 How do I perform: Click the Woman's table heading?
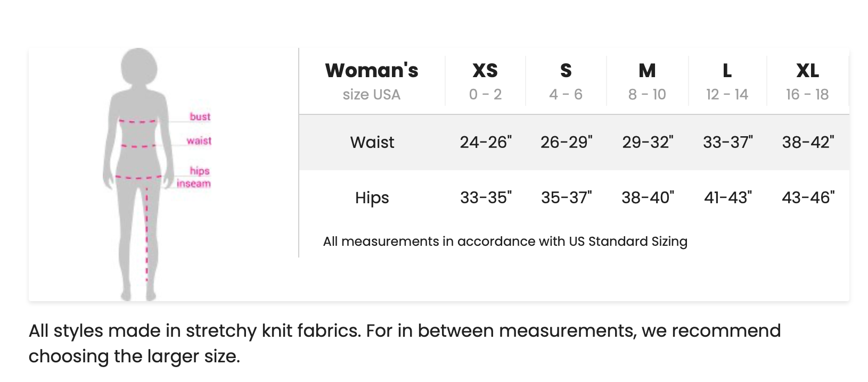tap(372, 71)
